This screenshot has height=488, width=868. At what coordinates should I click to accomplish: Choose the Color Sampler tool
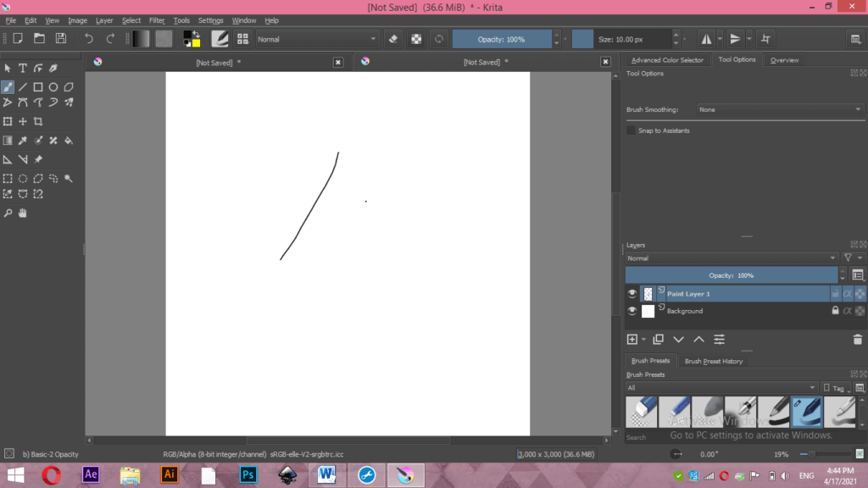point(22,140)
